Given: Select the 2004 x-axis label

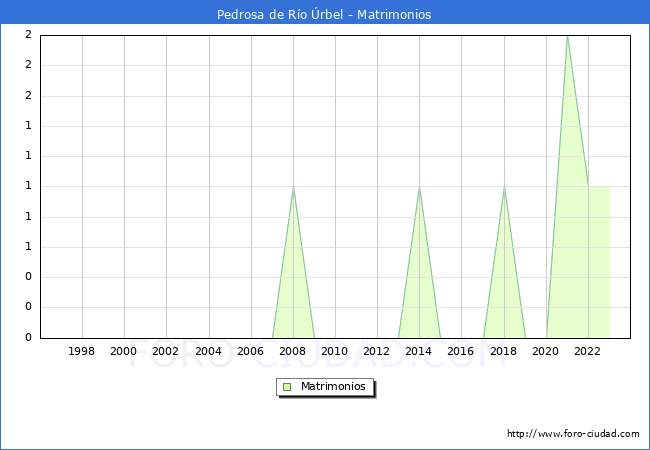Looking at the screenshot, I should (209, 351).
